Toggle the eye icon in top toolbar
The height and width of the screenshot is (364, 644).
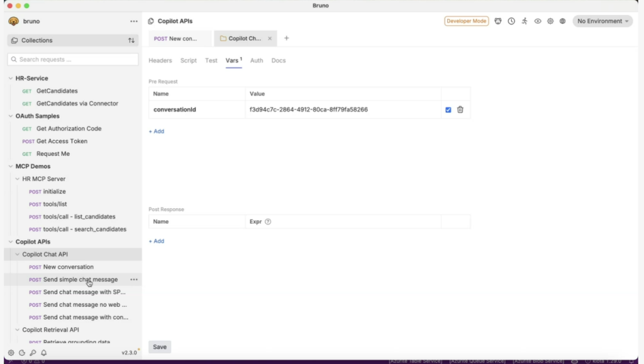tap(538, 21)
